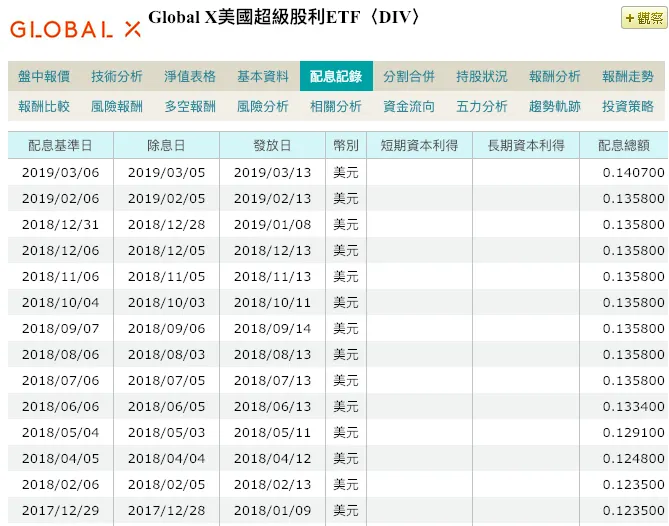Click ex-dividend date 2018/05/03
The width and height of the screenshot is (669, 526).
click(166, 433)
